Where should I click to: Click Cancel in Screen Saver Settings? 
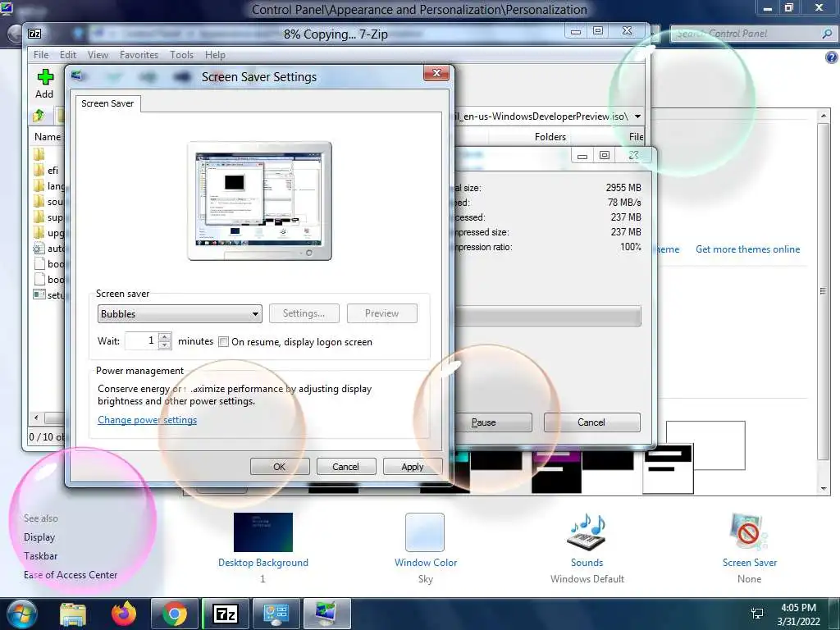point(345,467)
